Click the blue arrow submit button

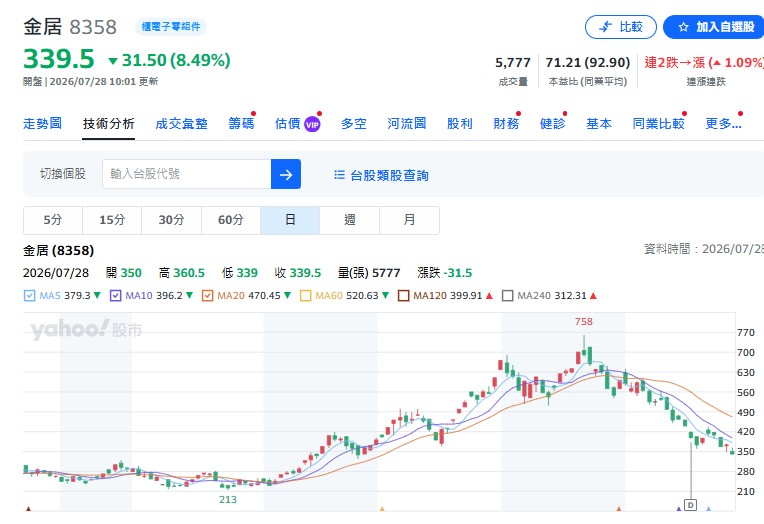click(x=286, y=174)
